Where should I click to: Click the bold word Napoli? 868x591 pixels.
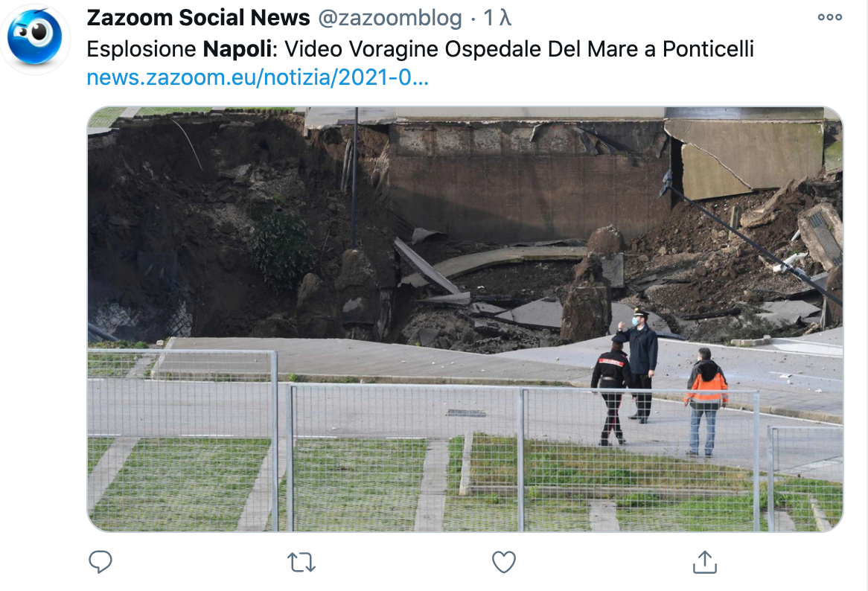pyautogui.click(x=237, y=48)
